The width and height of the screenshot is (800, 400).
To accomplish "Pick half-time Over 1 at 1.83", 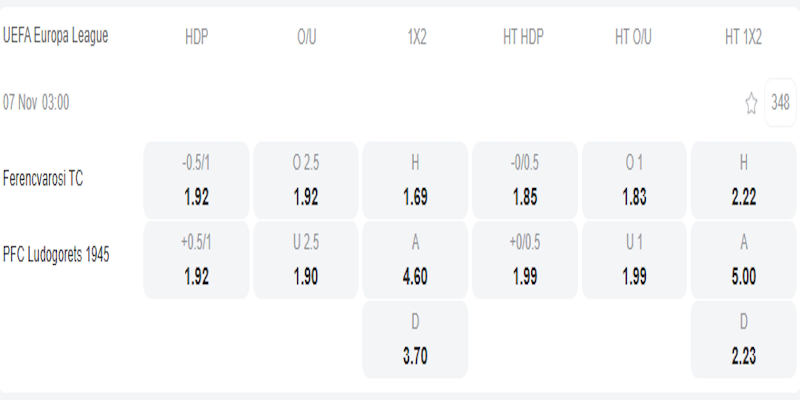I will click(634, 180).
